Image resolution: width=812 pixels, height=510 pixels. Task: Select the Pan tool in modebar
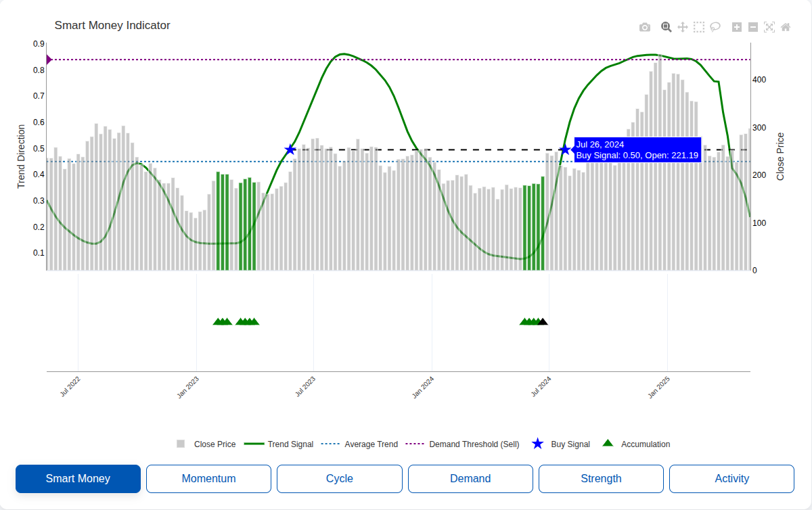point(683,27)
